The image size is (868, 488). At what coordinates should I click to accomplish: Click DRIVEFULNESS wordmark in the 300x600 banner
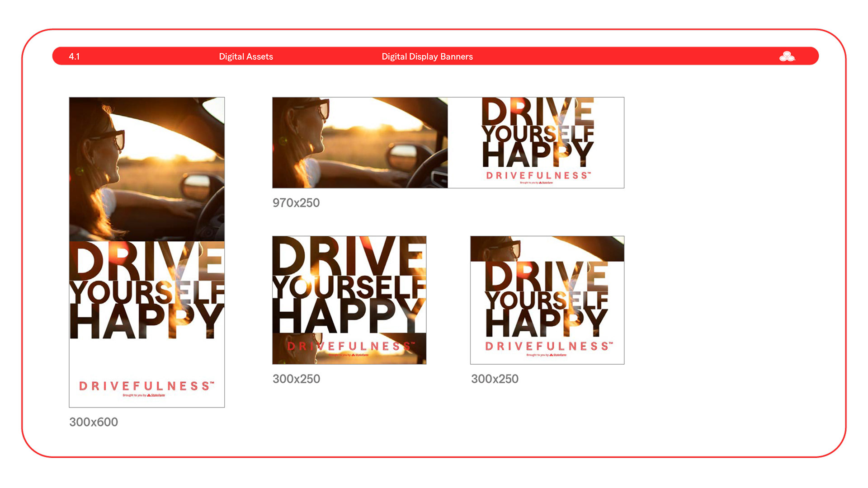point(146,386)
